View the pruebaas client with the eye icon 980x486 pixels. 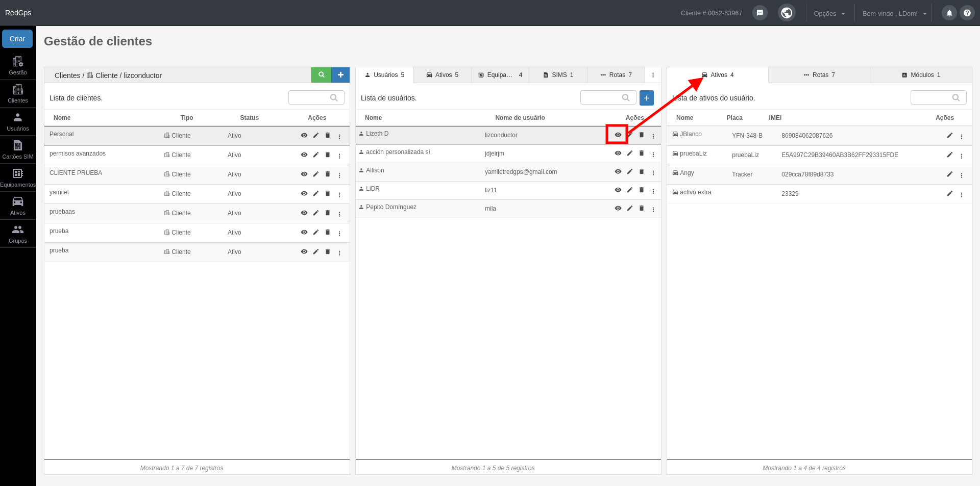click(x=304, y=213)
